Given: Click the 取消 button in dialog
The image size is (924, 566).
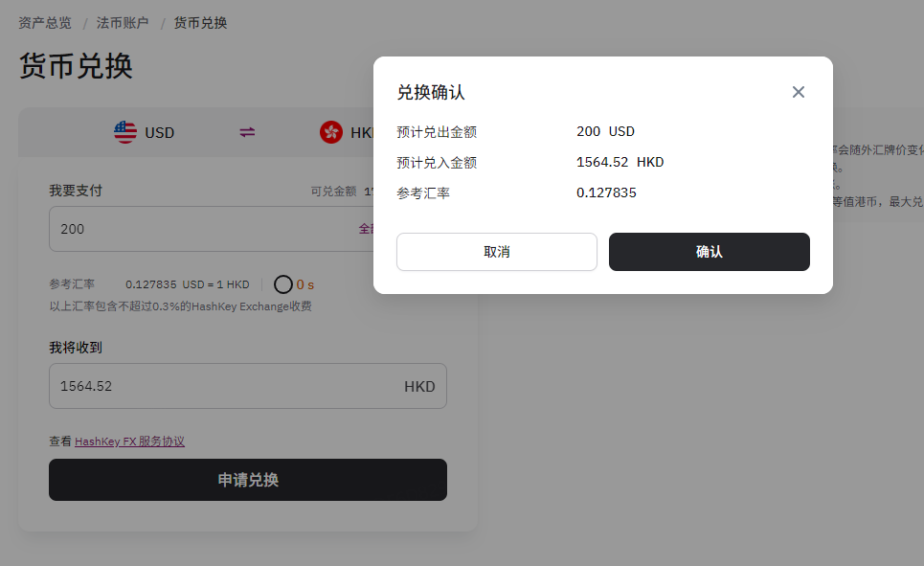Looking at the screenshot, I should point(497,252).
